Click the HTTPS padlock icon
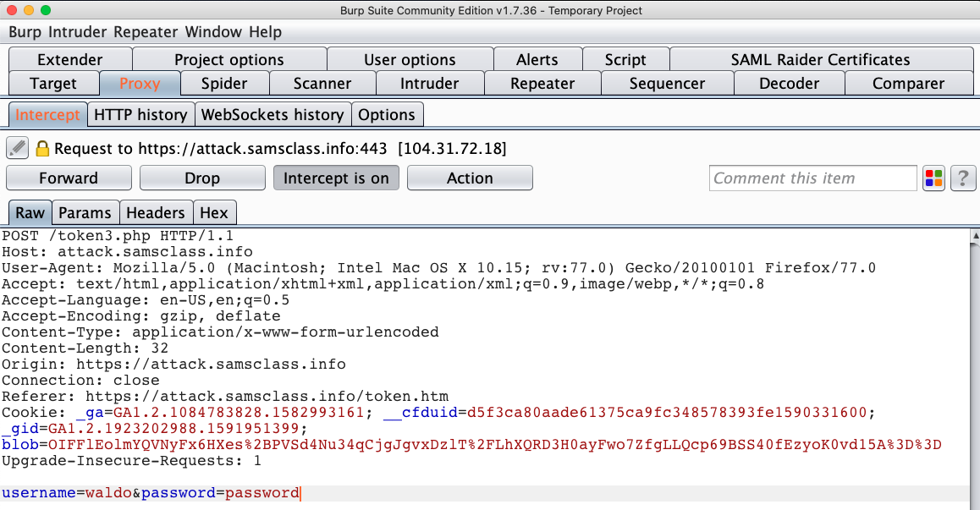The image size is (980, 510). (42, 149)
